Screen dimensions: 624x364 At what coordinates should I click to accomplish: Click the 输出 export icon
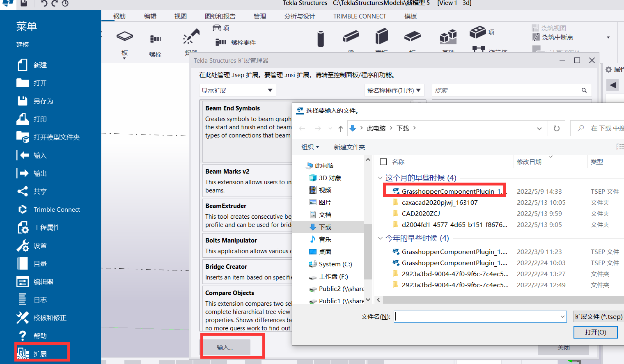tap(23, 173)
